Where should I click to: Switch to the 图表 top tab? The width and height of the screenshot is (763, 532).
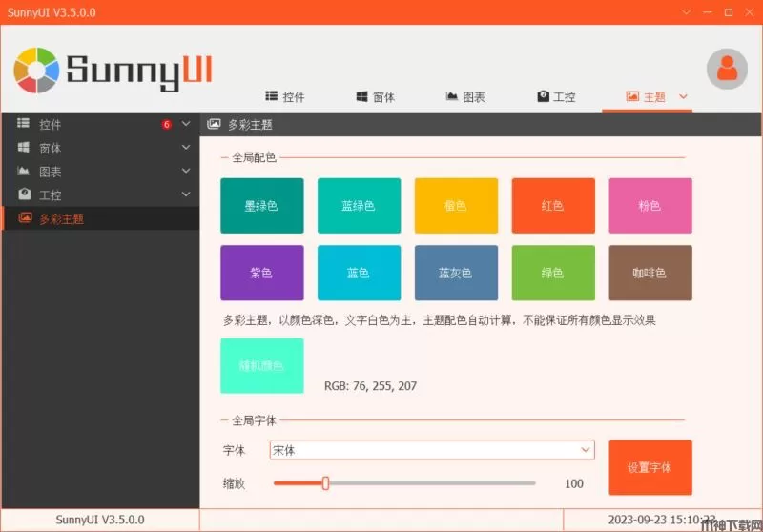tap(465, 97)
